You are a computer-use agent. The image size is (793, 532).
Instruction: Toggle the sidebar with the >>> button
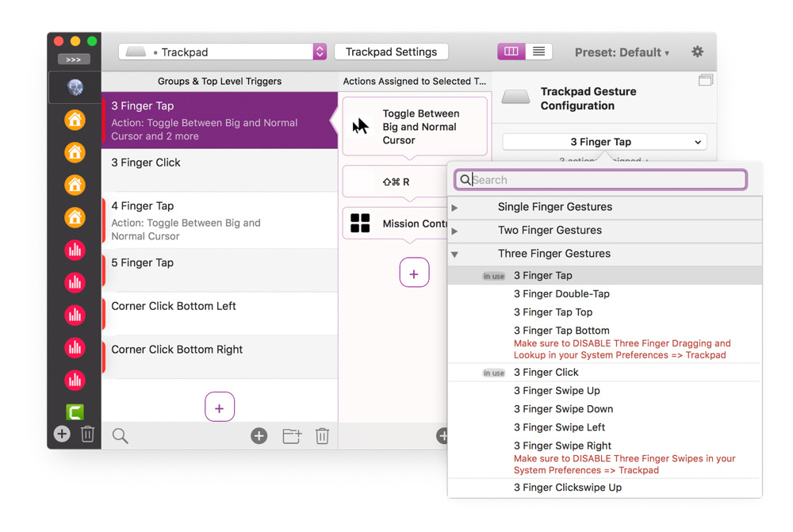pyautogui.click(x=74, y=59)
